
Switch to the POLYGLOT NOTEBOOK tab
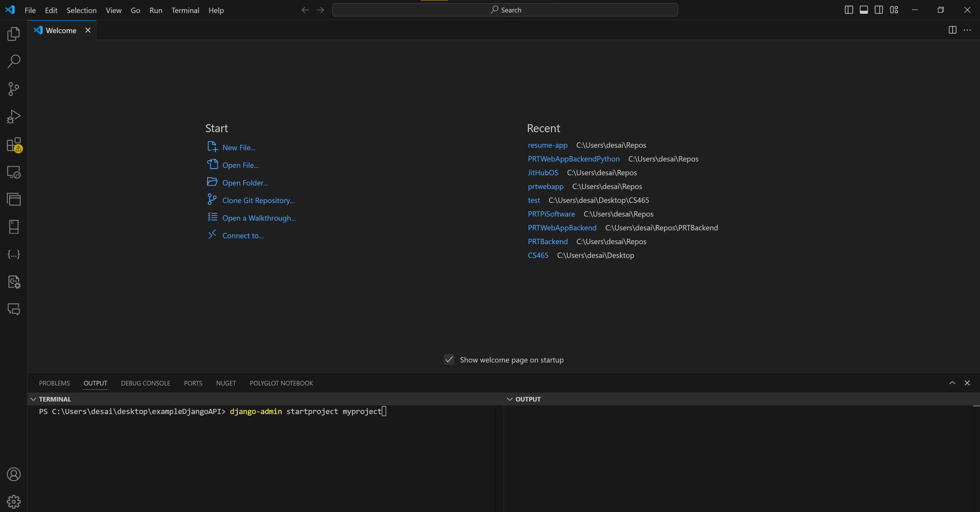click(281, 383)
